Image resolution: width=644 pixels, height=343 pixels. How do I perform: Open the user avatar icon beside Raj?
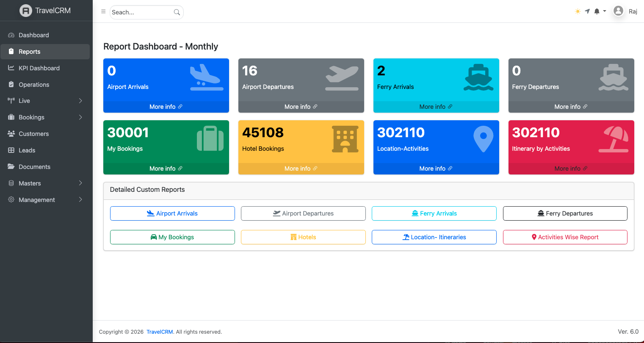618,11
